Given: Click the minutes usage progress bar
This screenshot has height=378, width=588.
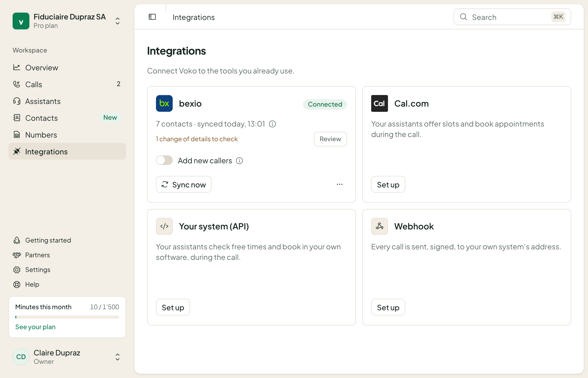Looking at the screenshot, I should [x=67, y=317].
